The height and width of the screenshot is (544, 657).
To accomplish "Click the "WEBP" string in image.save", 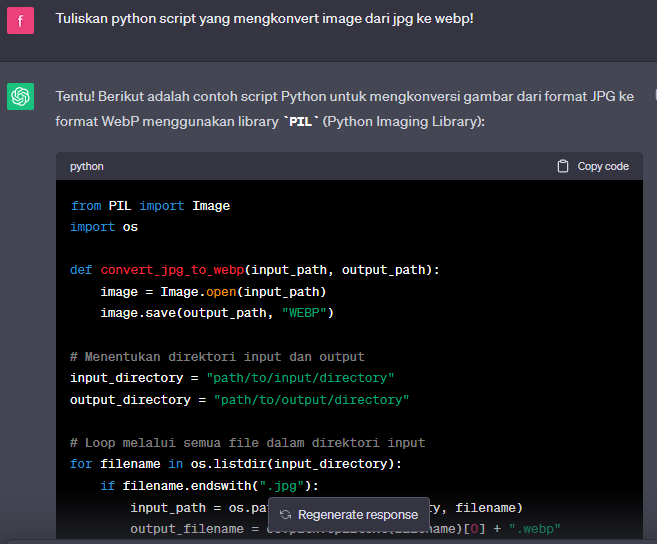I will [301, 313].
